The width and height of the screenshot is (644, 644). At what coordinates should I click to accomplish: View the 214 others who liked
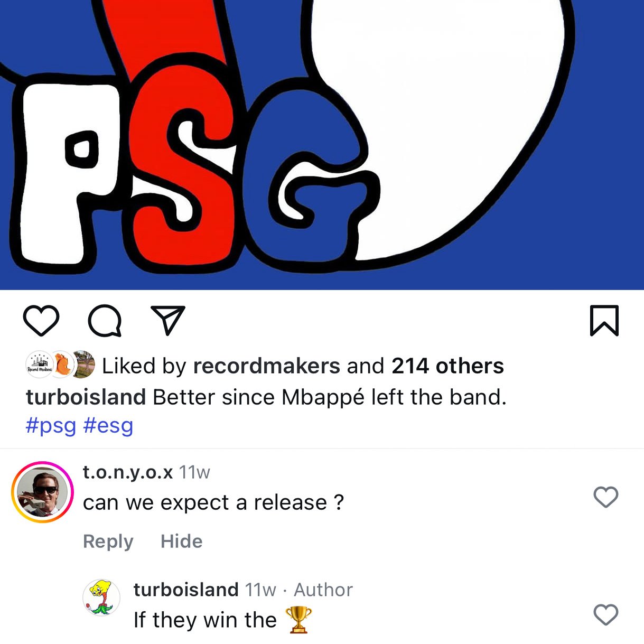click(447, 366)
